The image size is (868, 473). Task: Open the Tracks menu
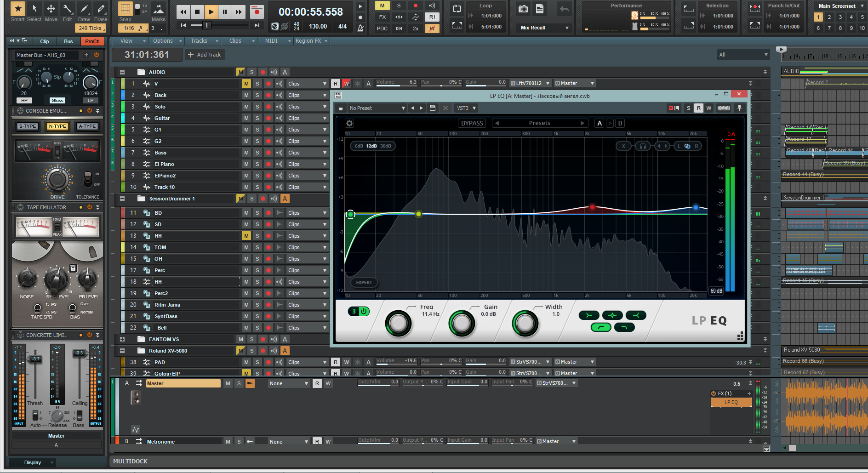pyautogui.click(x=202, y=41)
